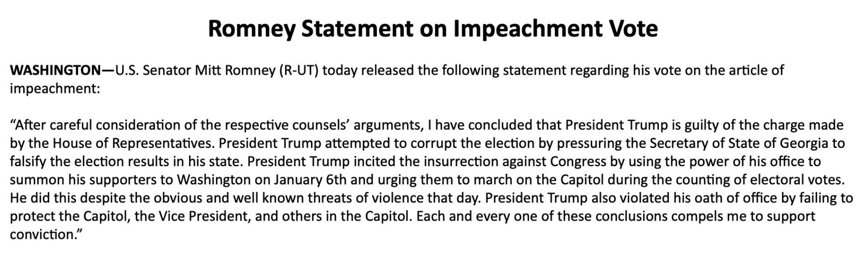Click the "Romney Statement on Impeachment Vote" heading
The width and height of the screenshot is (868, 258).
click(x=433, y=29)
